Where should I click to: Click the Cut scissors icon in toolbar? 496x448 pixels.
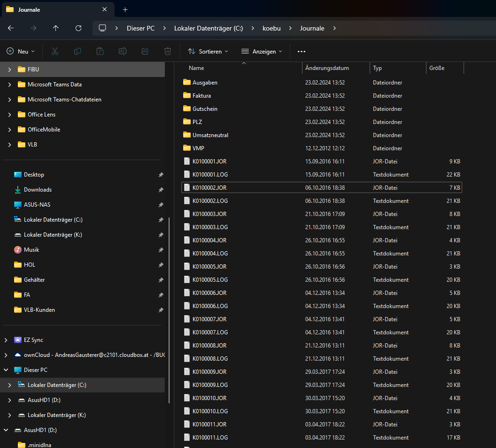coord(55,51)
